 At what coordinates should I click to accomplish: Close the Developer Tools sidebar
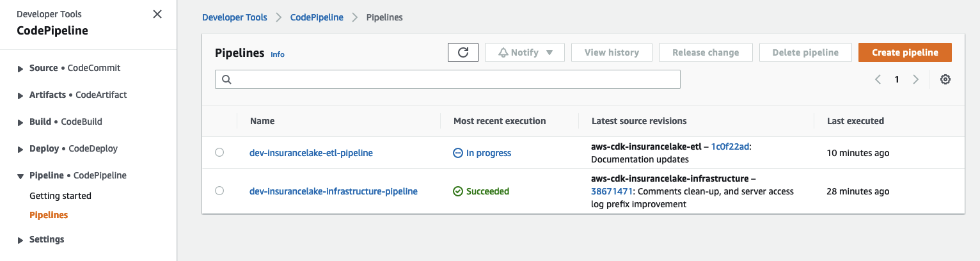tap(157, 14)
